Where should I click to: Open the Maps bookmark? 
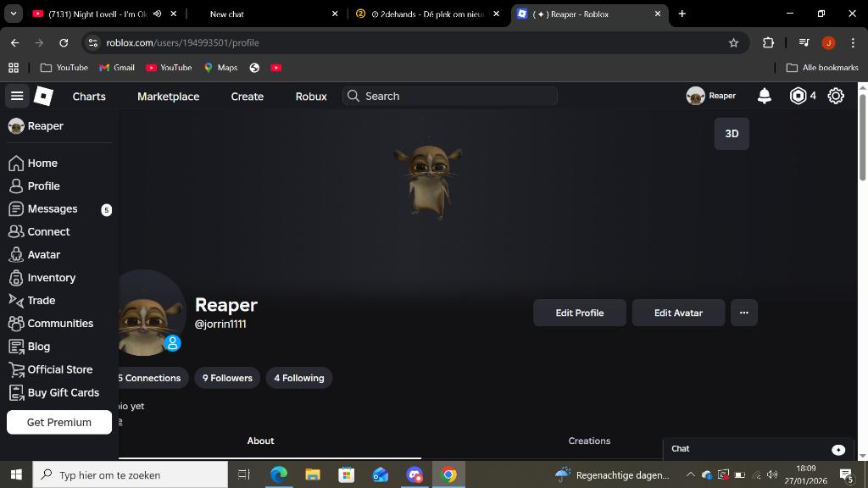pyautogui.click(x=221, y=68)
